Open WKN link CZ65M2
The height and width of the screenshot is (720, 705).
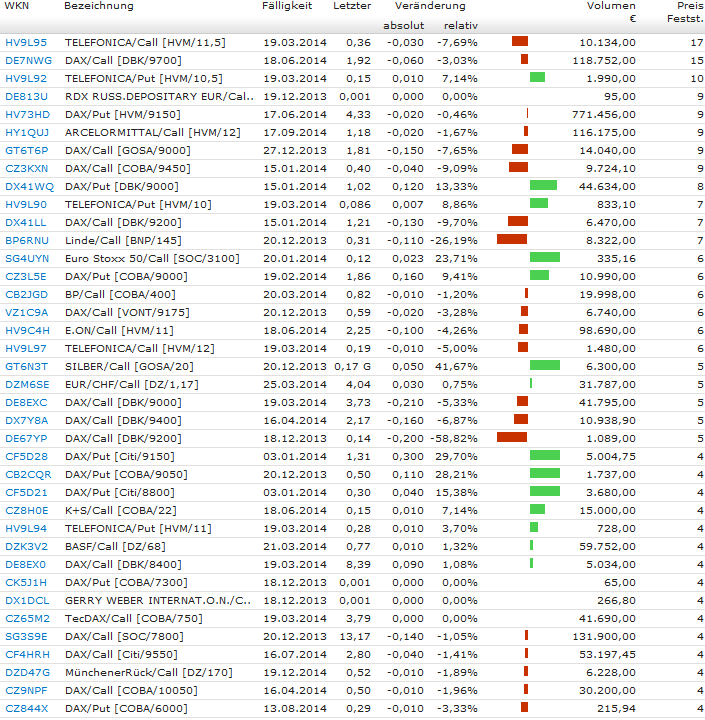(x=27, y=619)
